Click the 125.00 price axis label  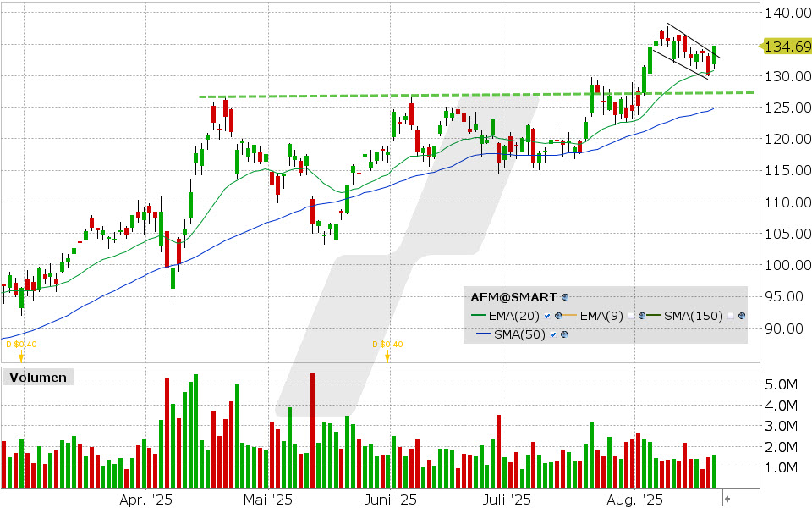788,108
